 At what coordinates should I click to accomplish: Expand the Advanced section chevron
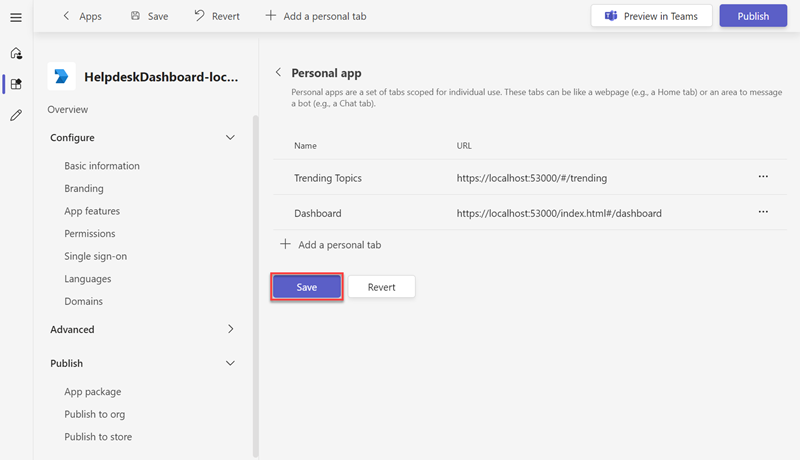tap(231, 329)
